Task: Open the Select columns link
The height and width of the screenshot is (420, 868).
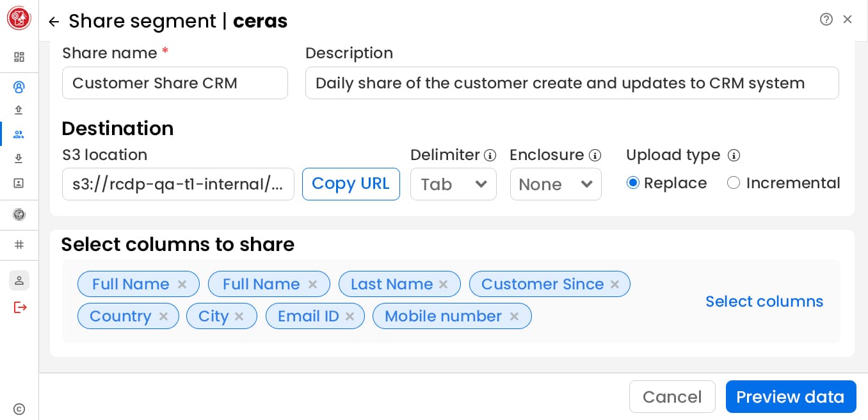Action: [764, 302]
